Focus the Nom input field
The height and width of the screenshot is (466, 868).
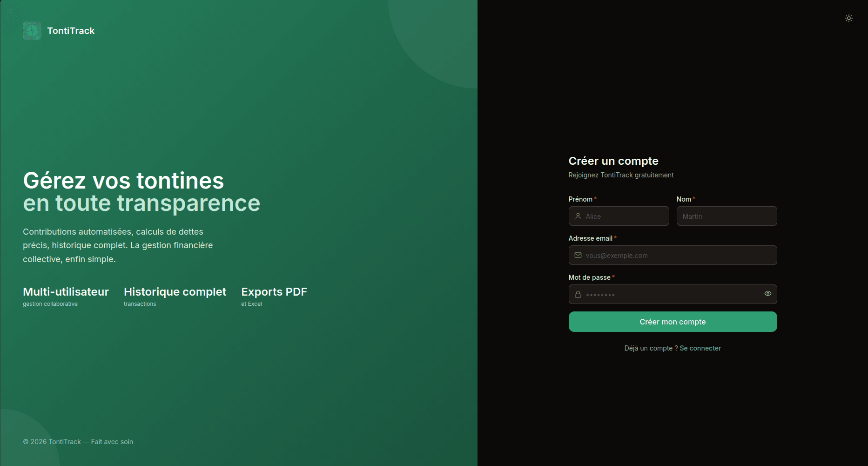click(x=727, y=216)
